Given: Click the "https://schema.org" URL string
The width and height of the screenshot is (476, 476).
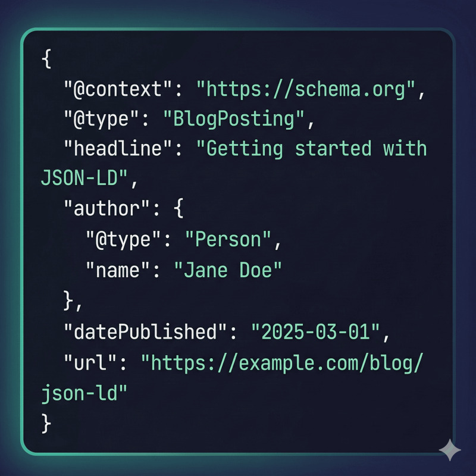Looking at the screenshot, I should tap(305, 90).
